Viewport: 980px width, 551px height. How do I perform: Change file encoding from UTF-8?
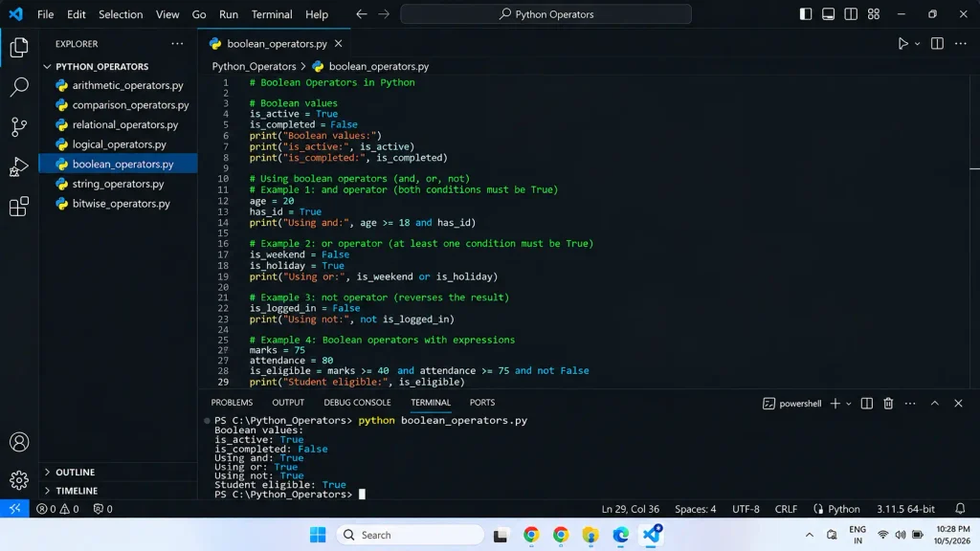tap(746, 509)
